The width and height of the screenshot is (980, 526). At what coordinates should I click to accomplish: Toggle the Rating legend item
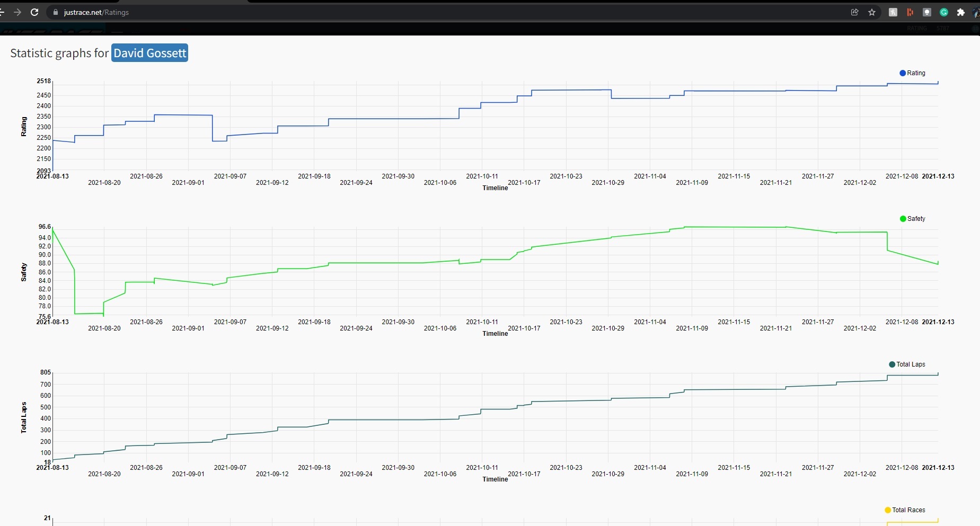click(x=913, y=73)
